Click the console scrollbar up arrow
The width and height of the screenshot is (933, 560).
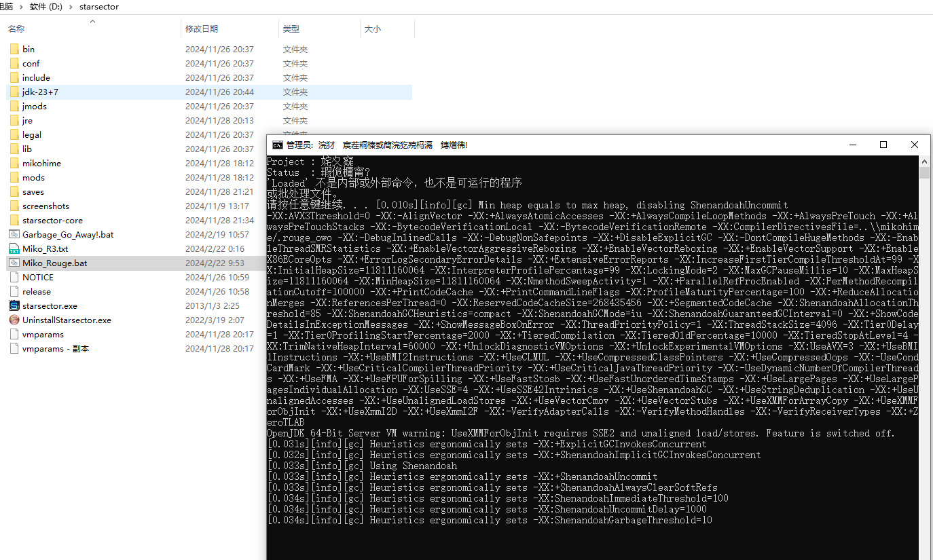point(924,162)
